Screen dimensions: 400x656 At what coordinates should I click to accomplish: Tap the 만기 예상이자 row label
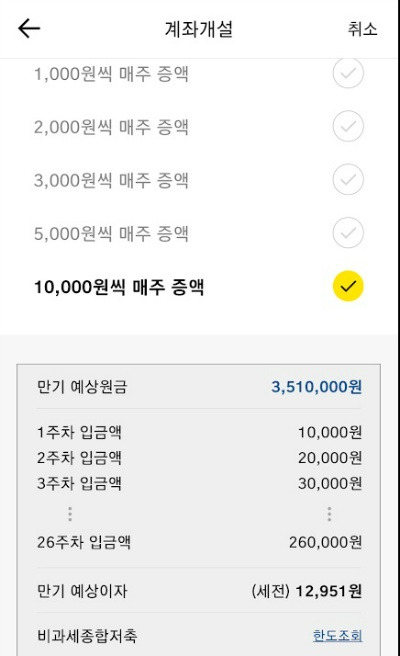(82, 591)
